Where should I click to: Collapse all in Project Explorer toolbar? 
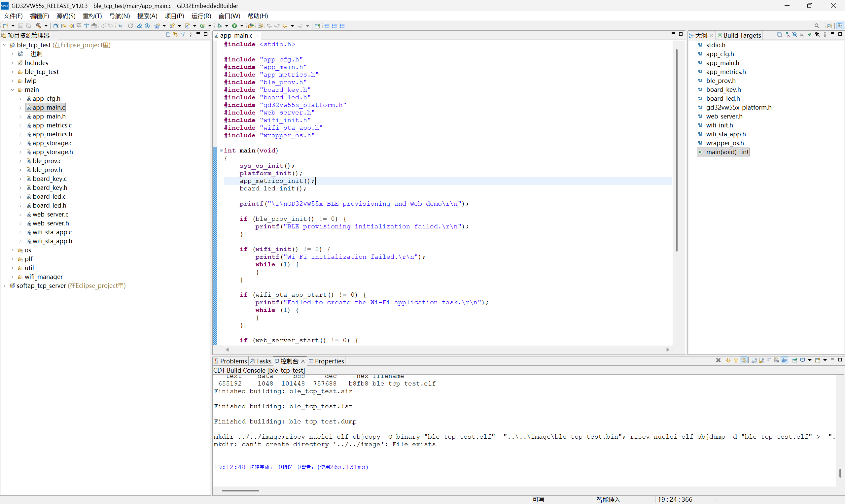coord(168,35)
